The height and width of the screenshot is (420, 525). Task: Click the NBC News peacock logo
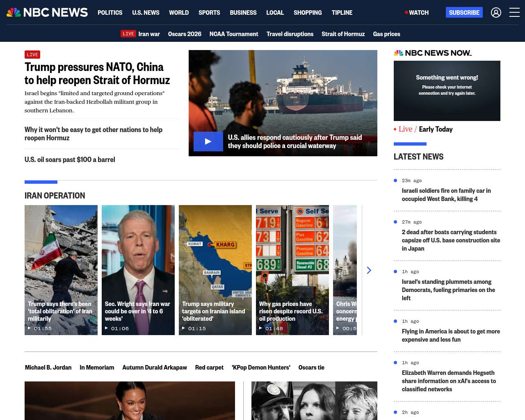[47, 12]
